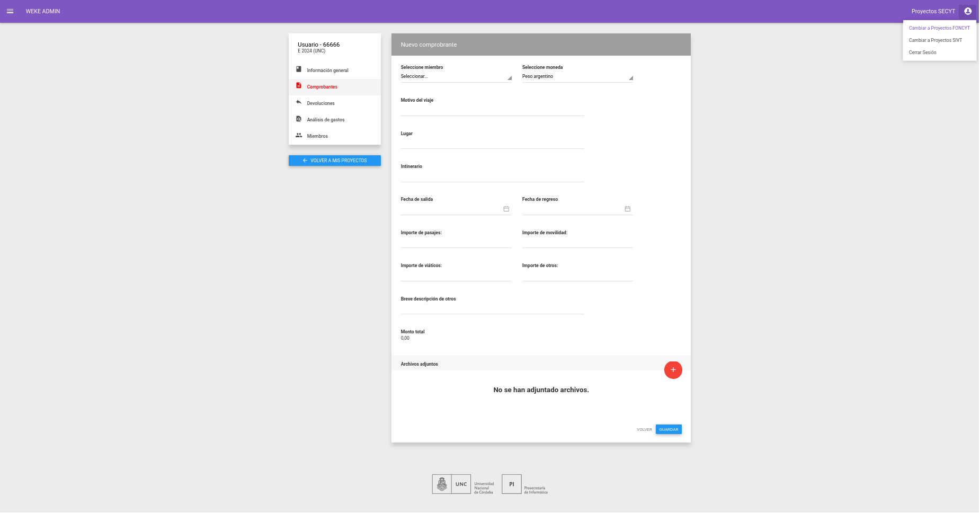
Task: Expand the Seleccione miembro dropdown
Action: pos(456,77)
